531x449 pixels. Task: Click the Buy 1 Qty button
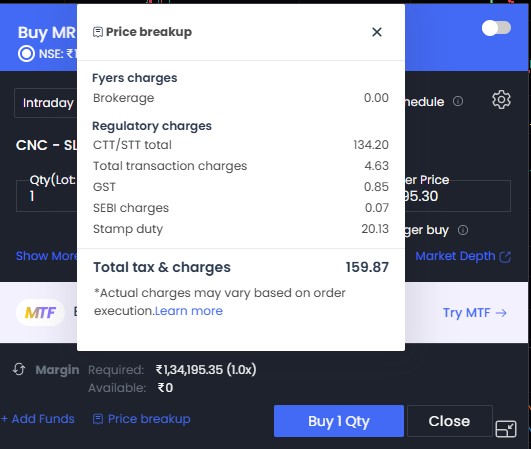click(339, 421)
